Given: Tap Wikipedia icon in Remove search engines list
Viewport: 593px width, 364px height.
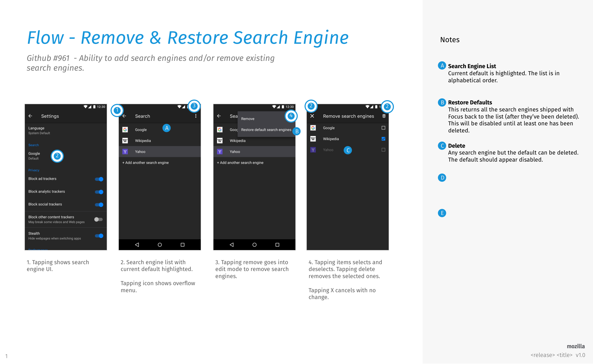Looking at the screenshot, I should 313,139.
